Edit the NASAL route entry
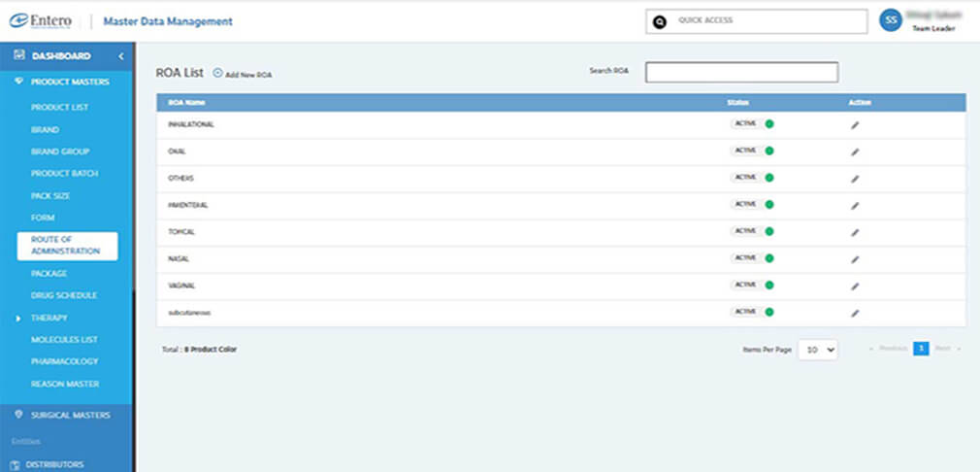 855,259
